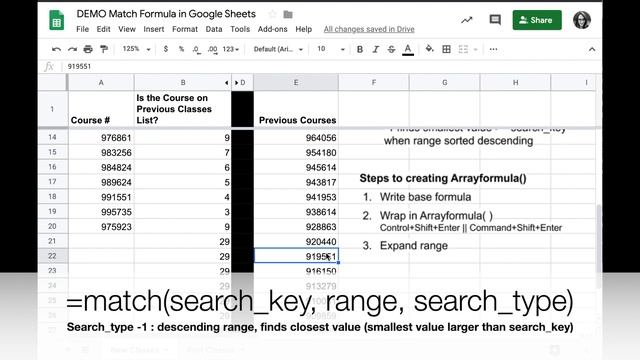Open the Borders tool
The image size is (640, 360).
(x=447, y=49)
